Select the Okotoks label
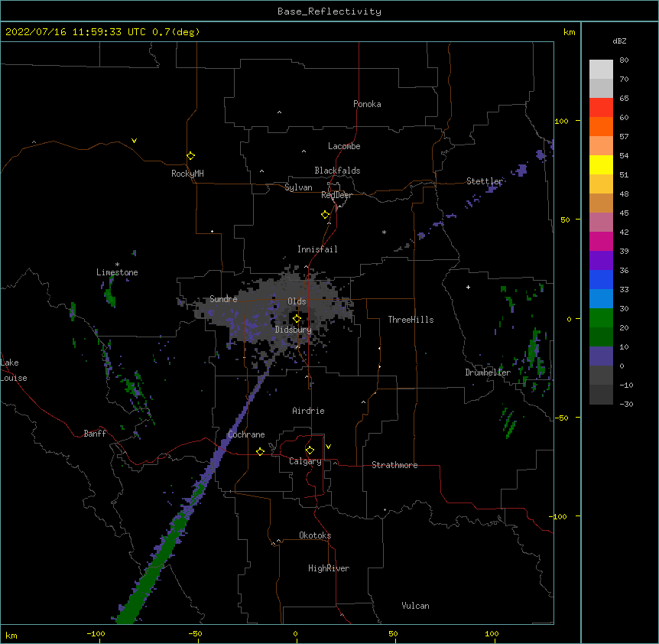 [315, 535]
